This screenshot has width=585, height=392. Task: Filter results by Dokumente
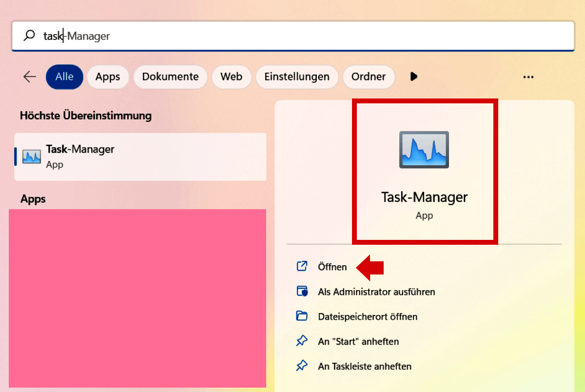point(170,77)
